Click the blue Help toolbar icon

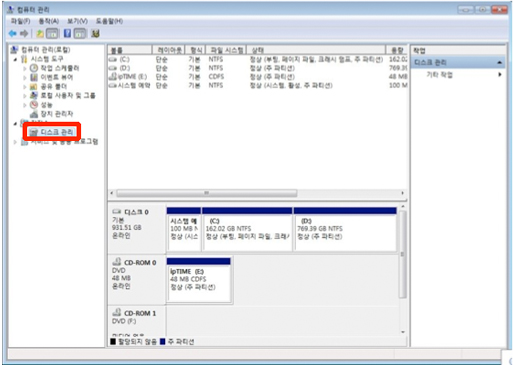(67, 33)
